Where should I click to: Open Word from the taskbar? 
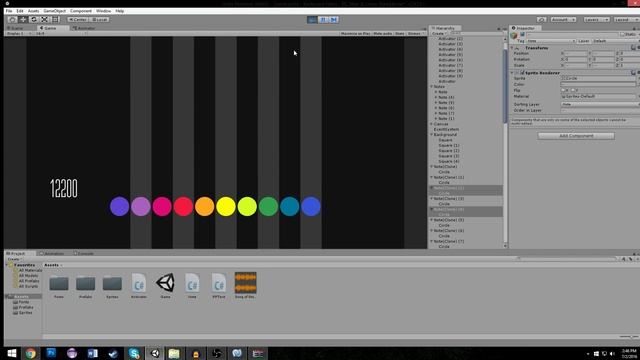(93, 353)
